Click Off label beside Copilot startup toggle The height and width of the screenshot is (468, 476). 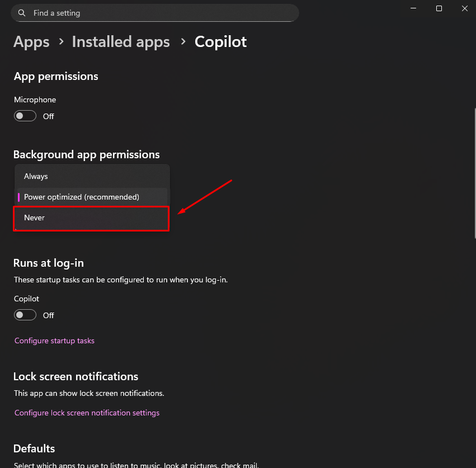(x=49, y=315)
